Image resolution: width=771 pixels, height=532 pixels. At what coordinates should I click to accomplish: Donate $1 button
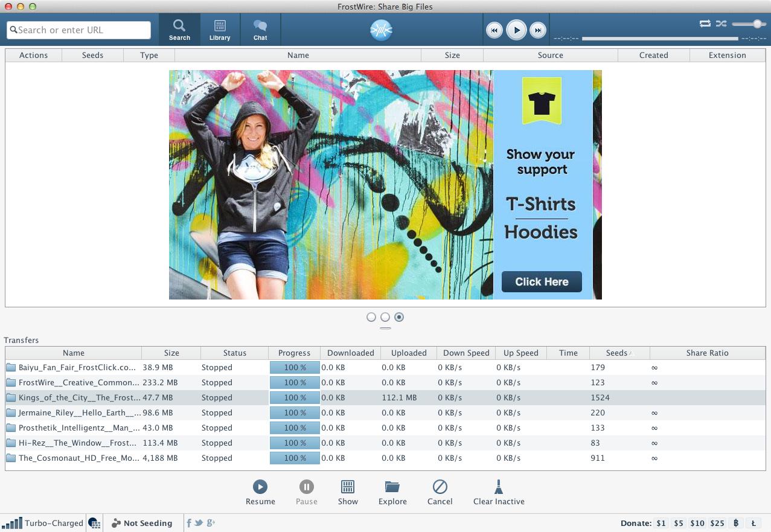[662, 523]
